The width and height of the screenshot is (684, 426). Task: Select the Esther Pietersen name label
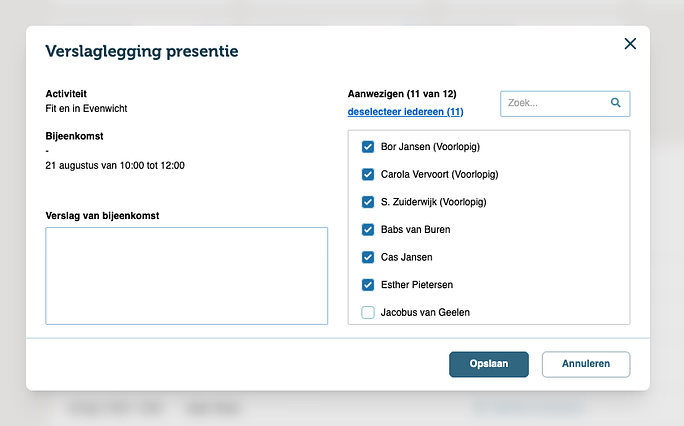click(417, 285)
